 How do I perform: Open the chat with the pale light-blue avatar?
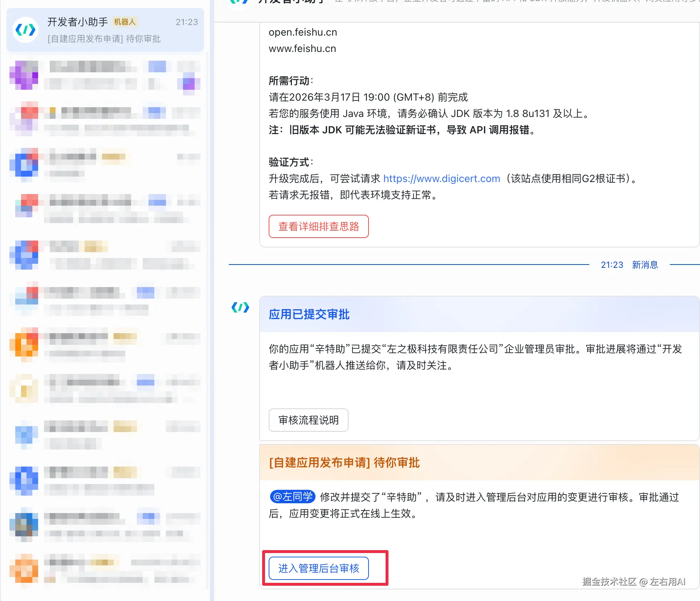tap(26, 435)
